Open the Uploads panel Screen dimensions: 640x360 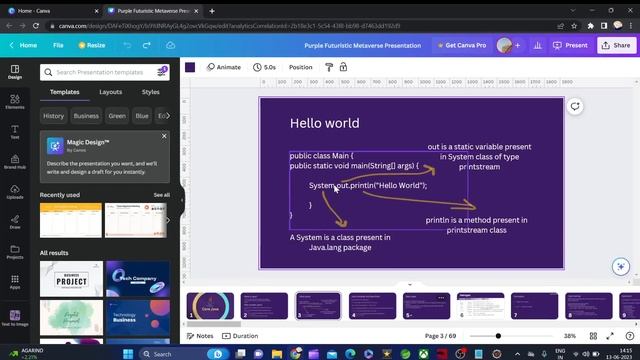pos(15,192)
